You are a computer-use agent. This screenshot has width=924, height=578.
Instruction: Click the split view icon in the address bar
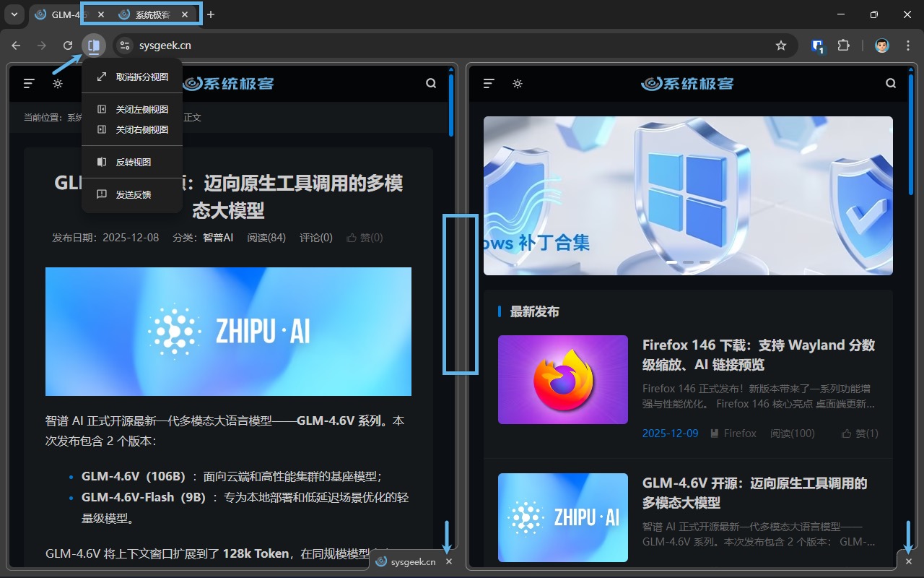coord(94,45)
